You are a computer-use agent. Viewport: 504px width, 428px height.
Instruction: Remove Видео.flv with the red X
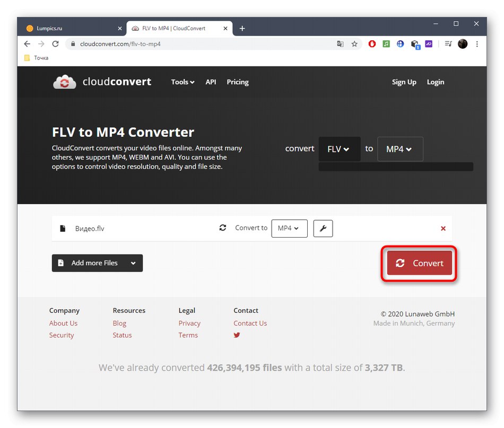coord(443,229)
